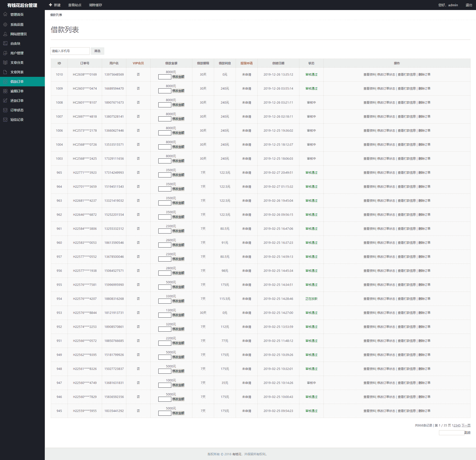Click 清除缓存 in the top bar

95,5
